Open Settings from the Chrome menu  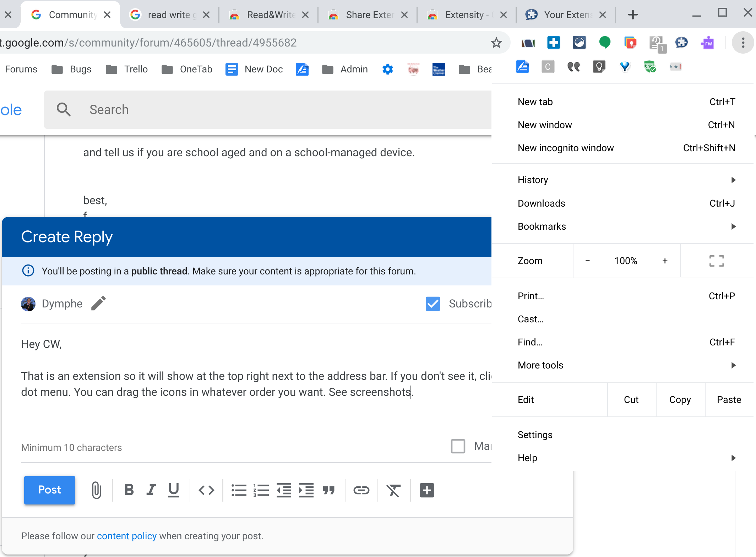point(535,435)
